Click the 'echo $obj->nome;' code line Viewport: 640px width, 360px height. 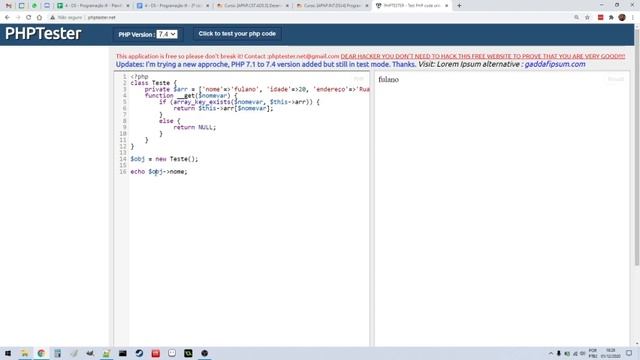coord(159,172)
